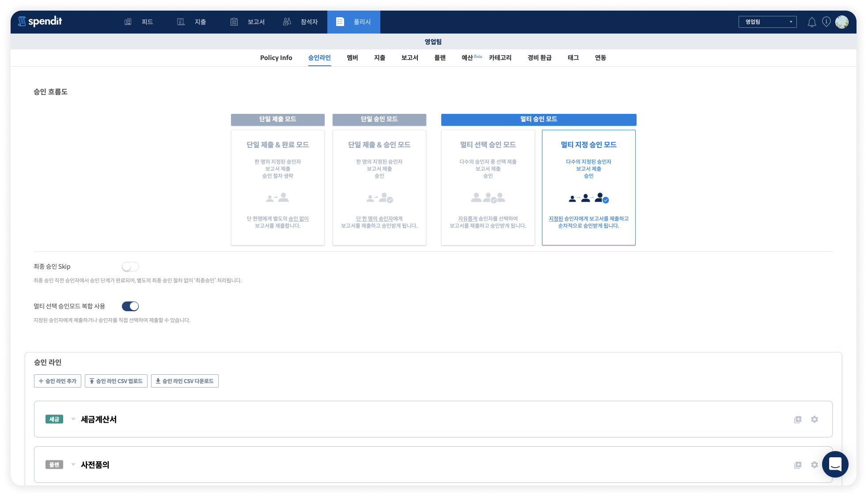Disable 멀티 선택 승인모드 복합 사용 toggle
The width and height of the screenshot is (868, 497).
[x=130, y=306]
